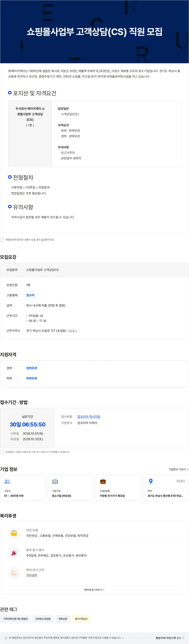
Task: Click 전형절차 heading
Action: pos(23,177)
